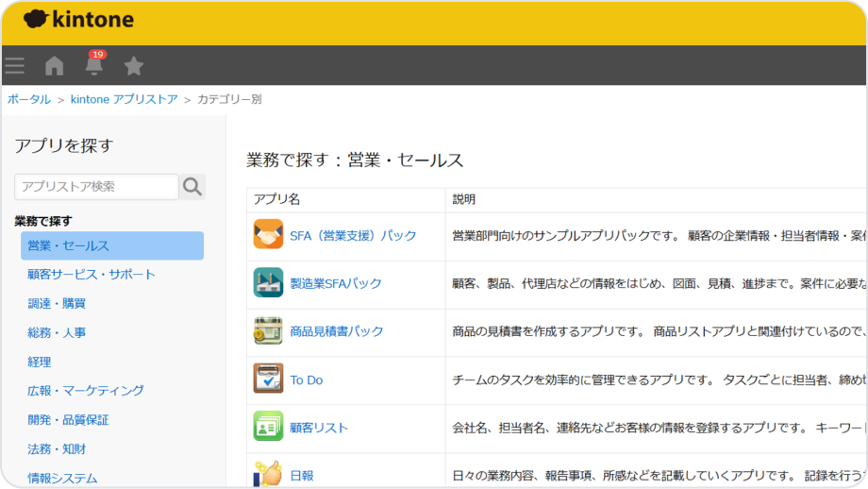Go to the home portal icon

point(55,65)
